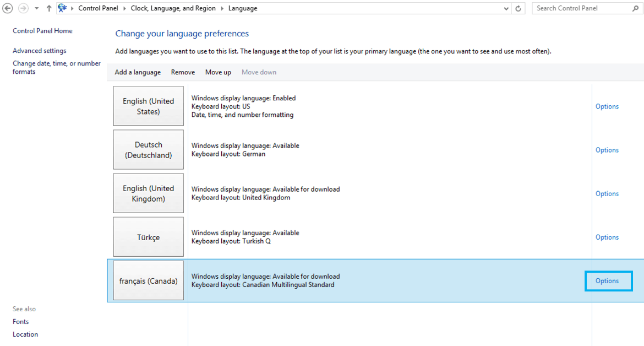Expand chevron after Clock, Language, and Region
The image size is (644, 346).
coord(222,8)
